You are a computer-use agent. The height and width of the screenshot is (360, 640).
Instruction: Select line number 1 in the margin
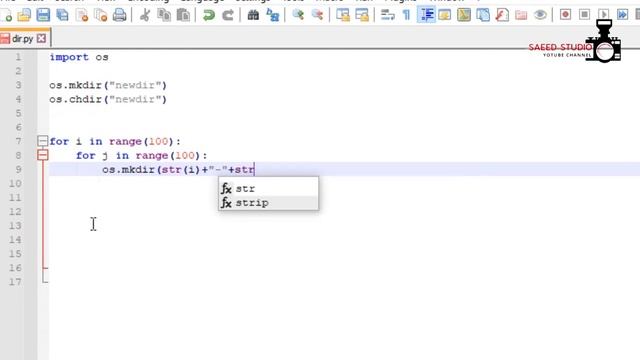pos(18,57)
